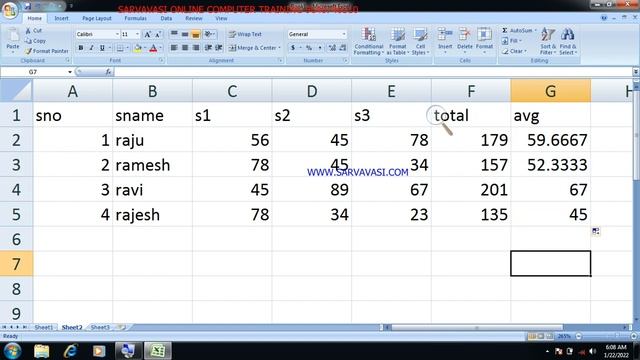Viewport: 640px width, 360px height.
Task: Open the Review ribbon tab
Action: (x=193, y=18)
